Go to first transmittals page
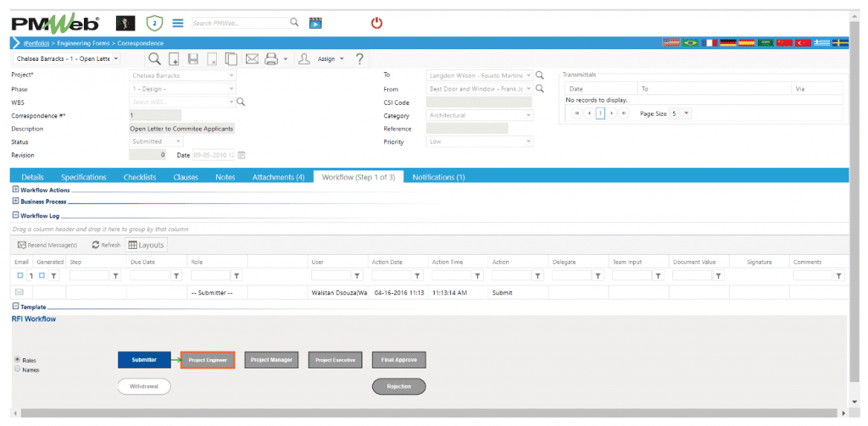868x426 pixels. click(576, 113)
